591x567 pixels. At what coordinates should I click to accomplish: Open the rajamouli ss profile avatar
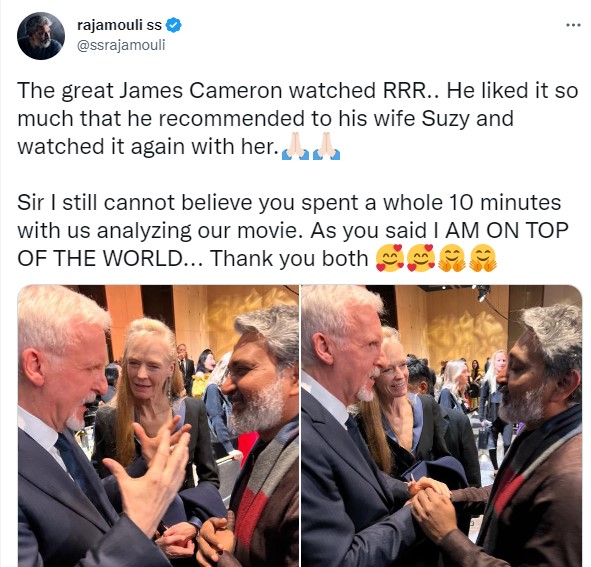click(x=41, y=35)
